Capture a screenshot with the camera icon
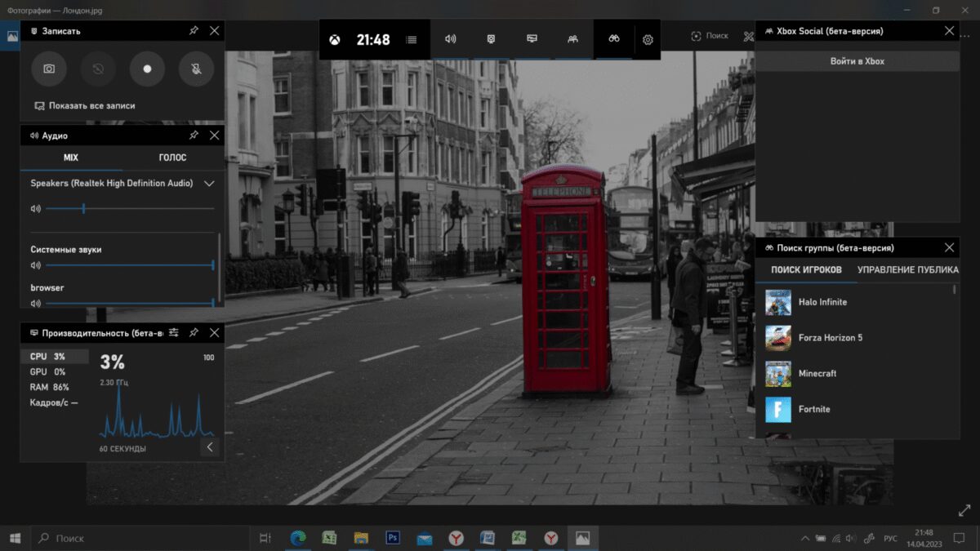980x551 pixels. coord(48,69)
